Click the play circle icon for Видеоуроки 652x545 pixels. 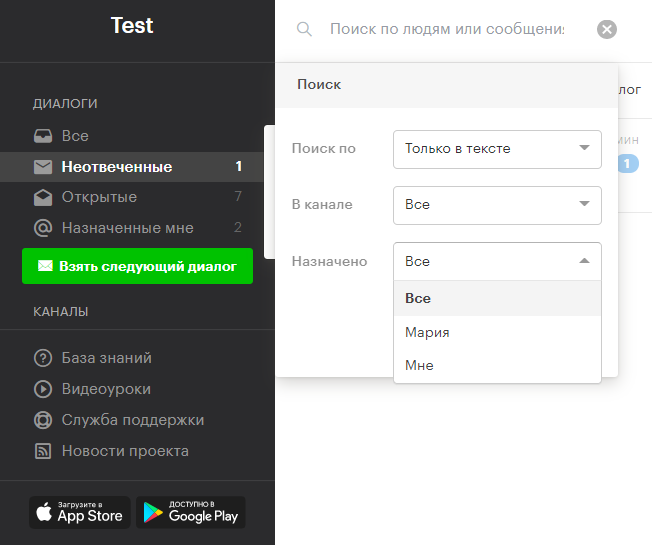tap(43, 389)
